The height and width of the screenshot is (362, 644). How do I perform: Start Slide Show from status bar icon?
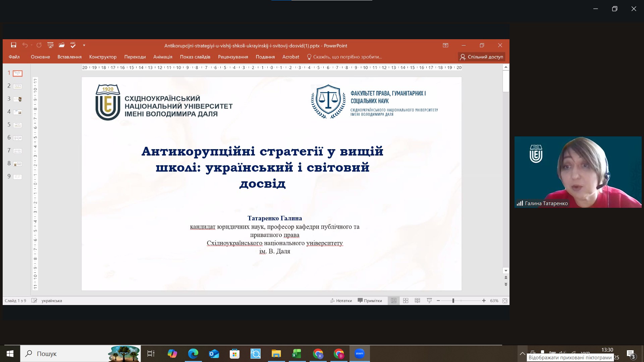(x=429, y=301)
